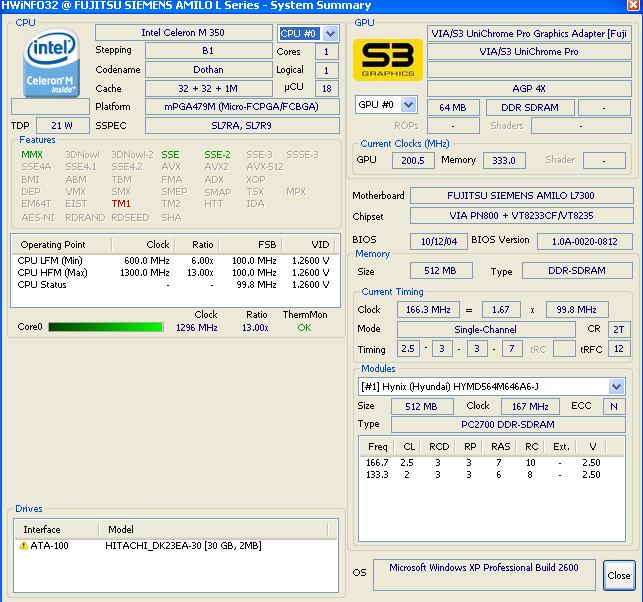This screenshot has width=643, height=602.
Task: Click the Platform mPGA479M field
Action: tap(242, 107)
